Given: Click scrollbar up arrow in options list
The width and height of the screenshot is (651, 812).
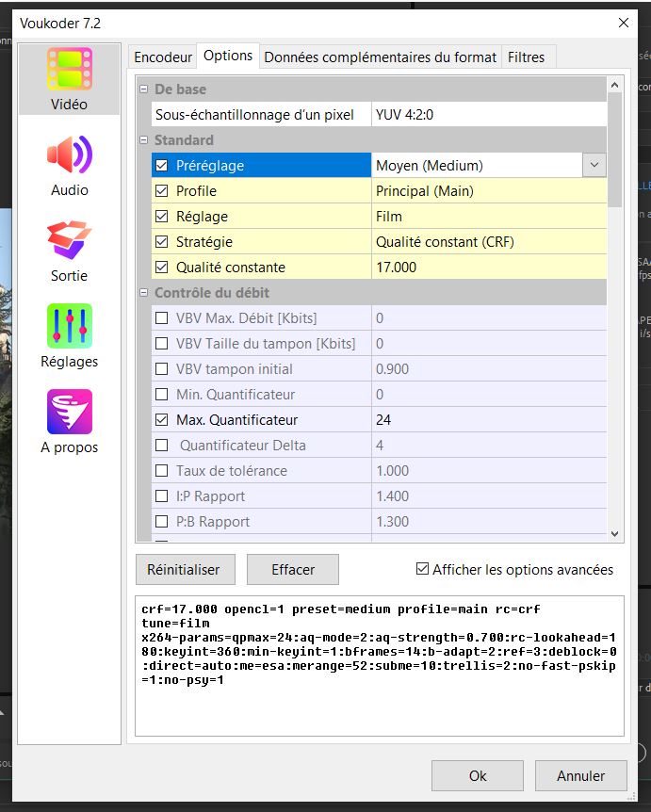Looking at the screenshot, I should coord(615,85).
